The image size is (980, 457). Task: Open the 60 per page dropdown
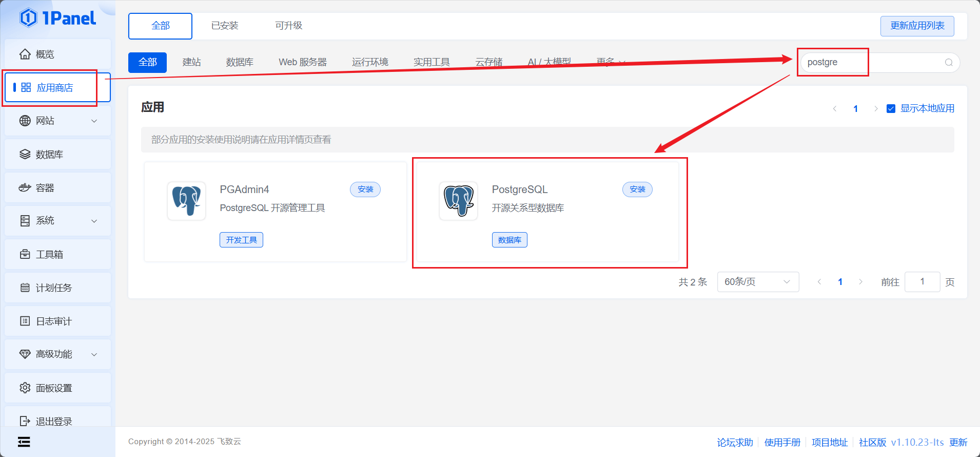[757, 282]
